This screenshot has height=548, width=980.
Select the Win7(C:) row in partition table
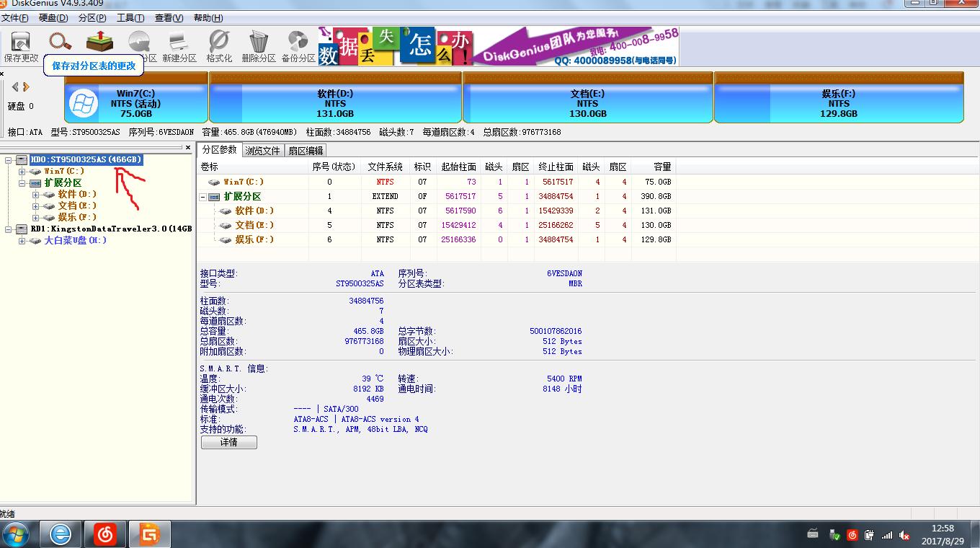(x=437, y=182)
